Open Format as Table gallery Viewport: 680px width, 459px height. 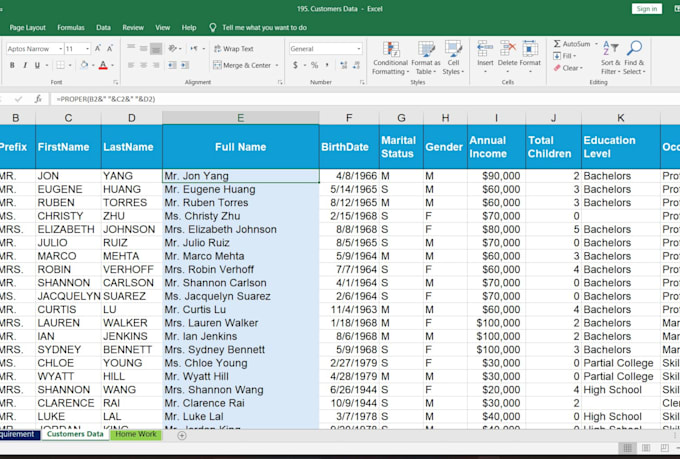click(425, 58)
